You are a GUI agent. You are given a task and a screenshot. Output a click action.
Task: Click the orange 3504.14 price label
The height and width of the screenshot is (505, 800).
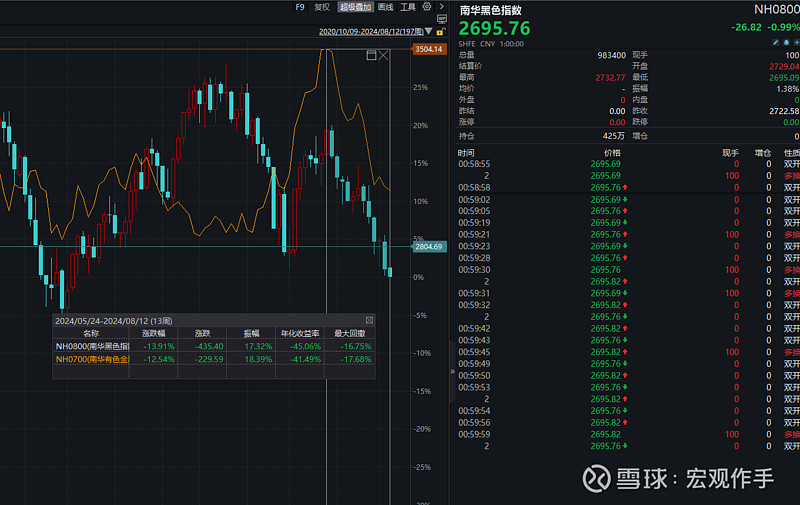coord(429,49)
